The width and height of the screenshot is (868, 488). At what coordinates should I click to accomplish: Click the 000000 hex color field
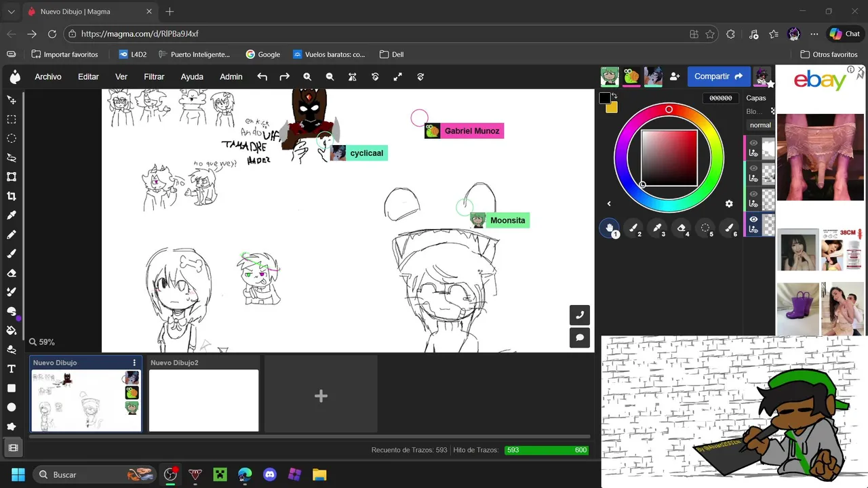pos(720,98)
